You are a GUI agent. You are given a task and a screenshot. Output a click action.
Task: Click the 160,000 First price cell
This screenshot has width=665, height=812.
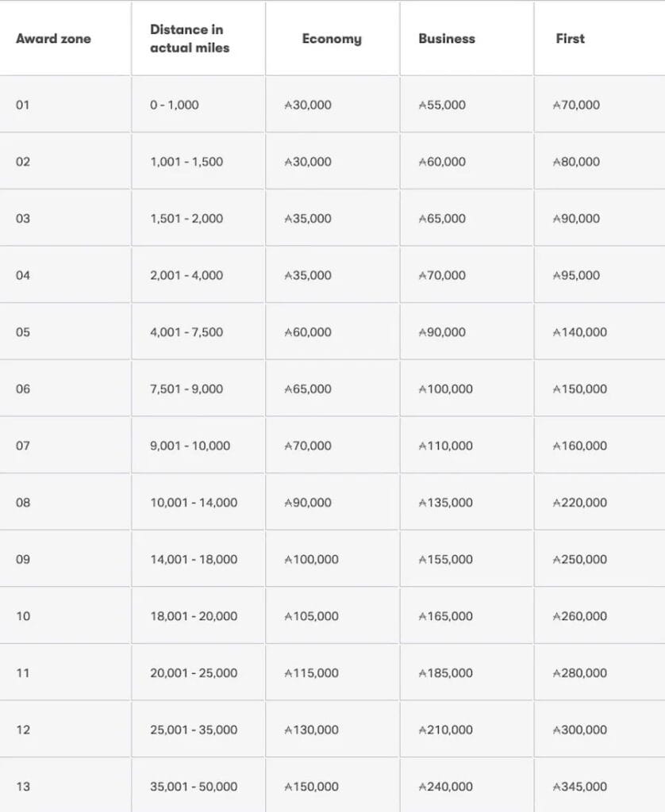(x=580, y=446)
